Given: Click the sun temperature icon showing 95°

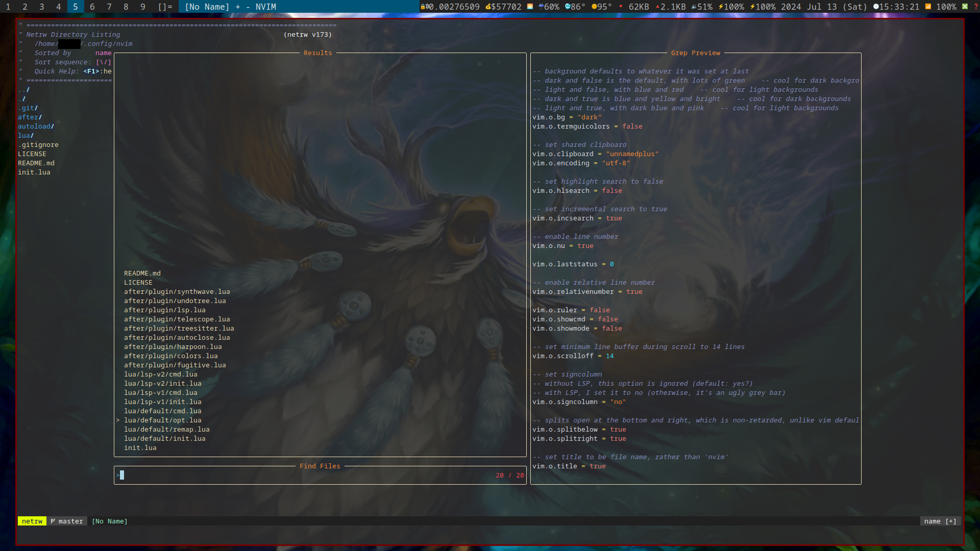Looking at the screenshot, I should click(x=601, y=7).
